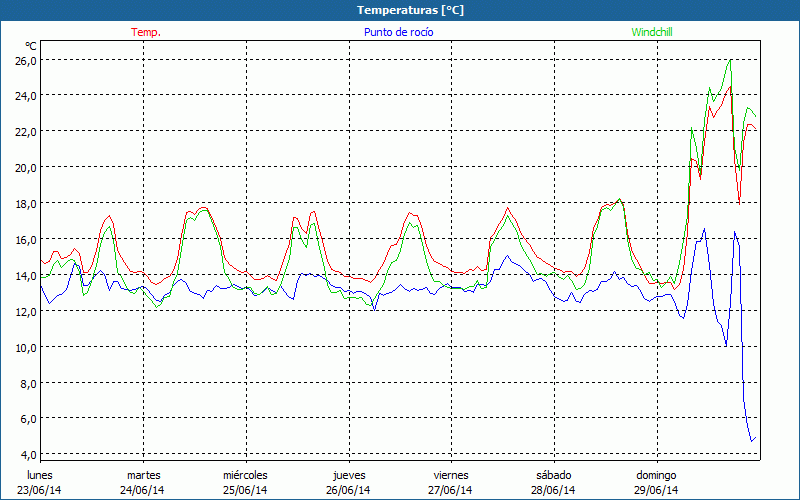Click the 12,0 y-axis value
Image resolution: width=800 pixels, height=500 pixels.
[x=25, y=311]
